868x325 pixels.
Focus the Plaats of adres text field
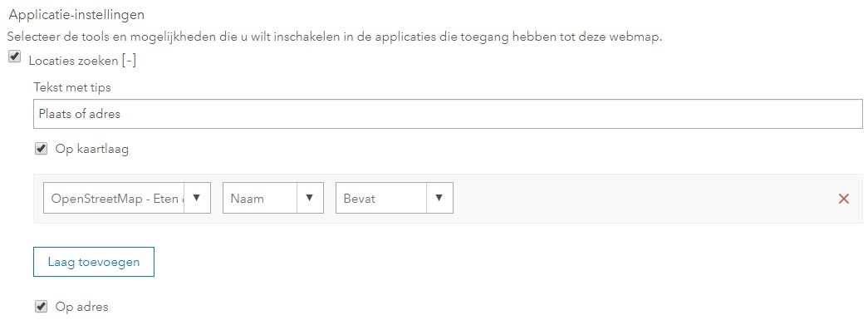pos(448,114)
